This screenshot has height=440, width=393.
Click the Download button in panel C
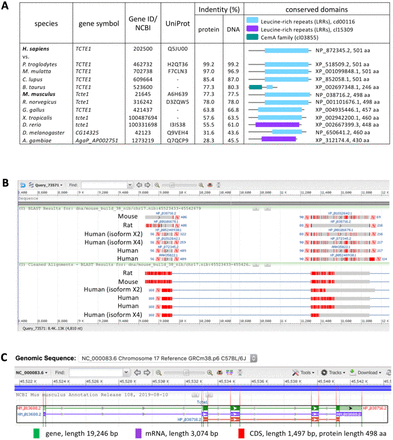pyautogui.click(x=365, y=372)
